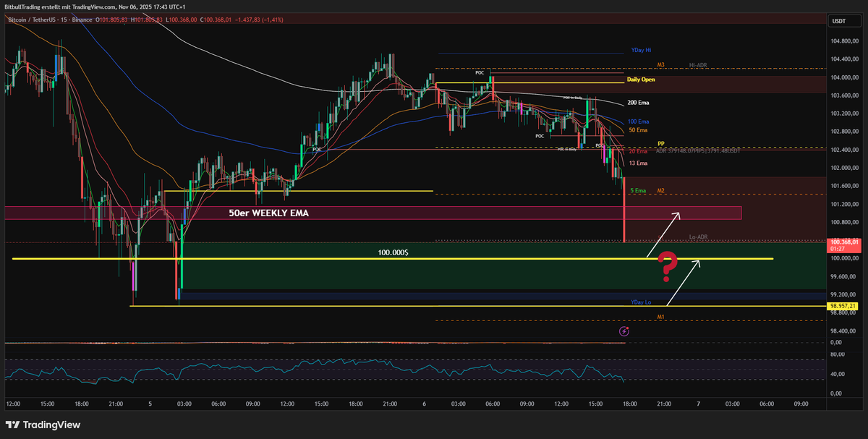The image size is (868, 439).
Task: Click the purple lightning event icon
Action: (x=625, y=331)
